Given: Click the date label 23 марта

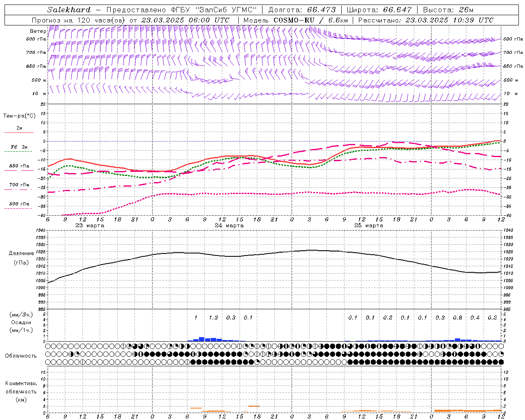Looking at the screenshot, I should [90, 226].
